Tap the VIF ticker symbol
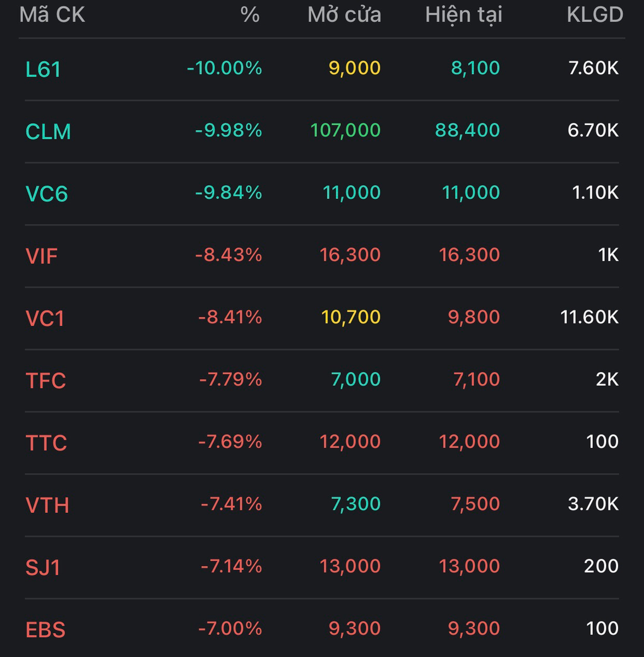Image resolution: width=644 pixels, height=657 pixels. (x=42, y=256)
